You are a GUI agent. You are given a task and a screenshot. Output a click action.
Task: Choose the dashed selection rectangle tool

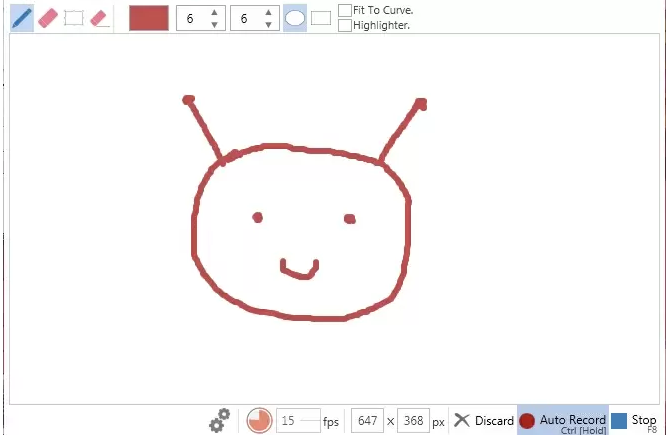[73, 18]
